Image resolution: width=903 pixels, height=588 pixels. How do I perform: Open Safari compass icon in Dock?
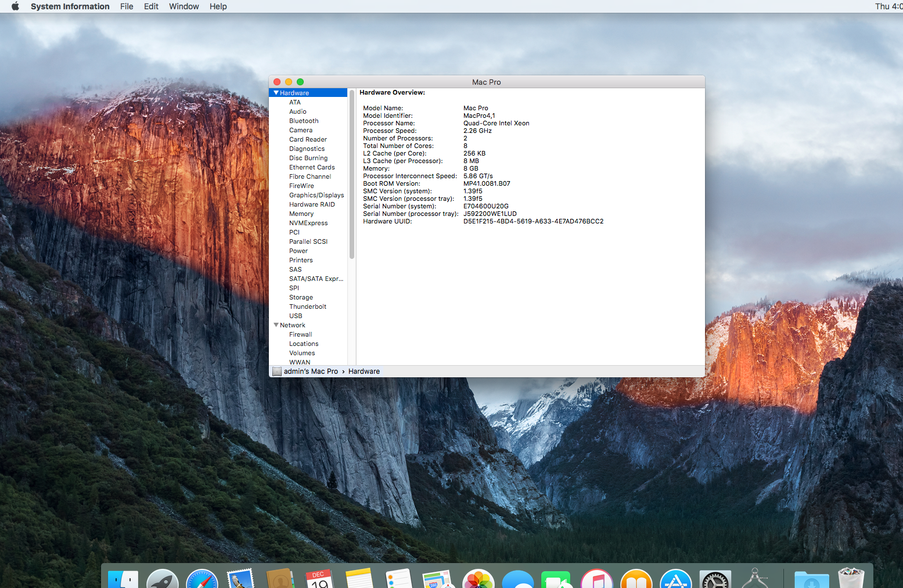click(202, 579)
